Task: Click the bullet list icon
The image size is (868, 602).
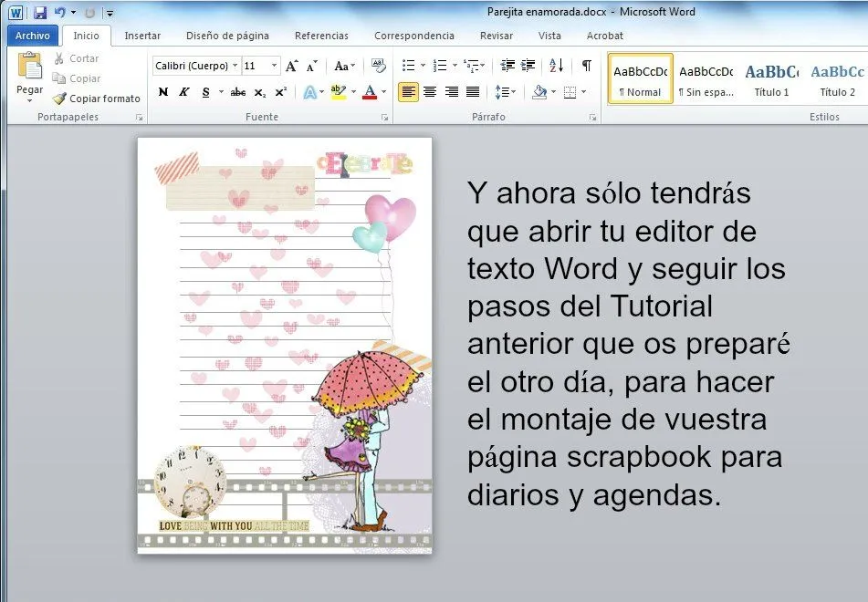Action: pos(409,66)
